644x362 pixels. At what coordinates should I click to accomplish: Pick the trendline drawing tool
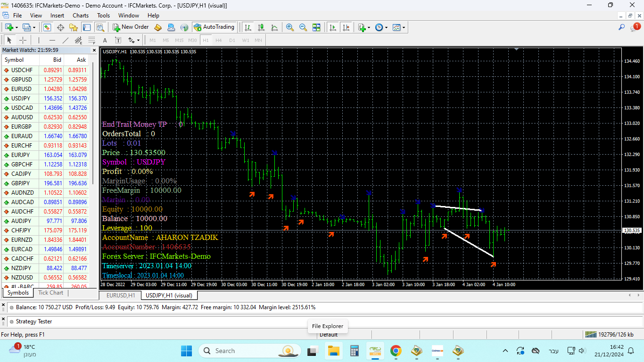(x=66, y=40)
